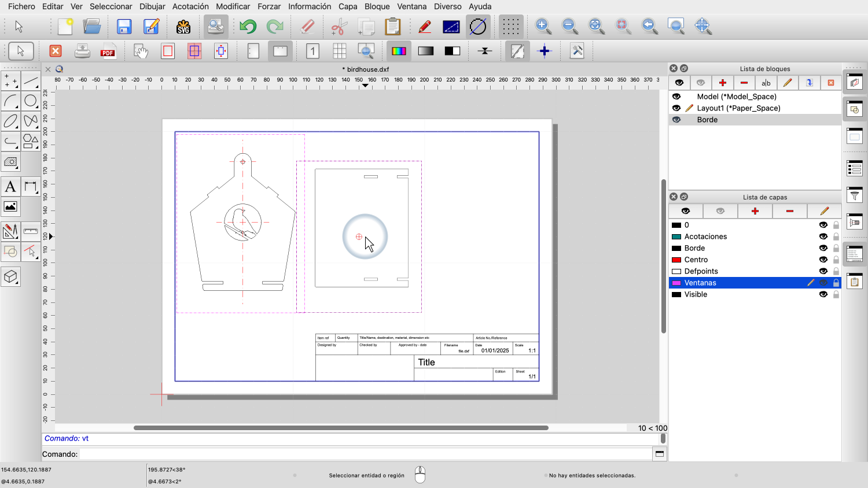Select the Text tool

pyautogui.click(x=10, y=187)
